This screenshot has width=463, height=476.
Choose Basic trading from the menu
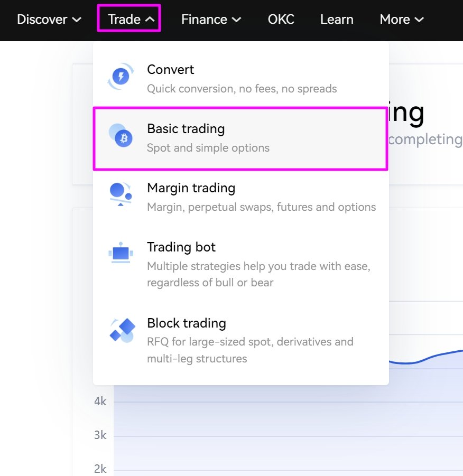pyautogui.click(x=240, y=138)
